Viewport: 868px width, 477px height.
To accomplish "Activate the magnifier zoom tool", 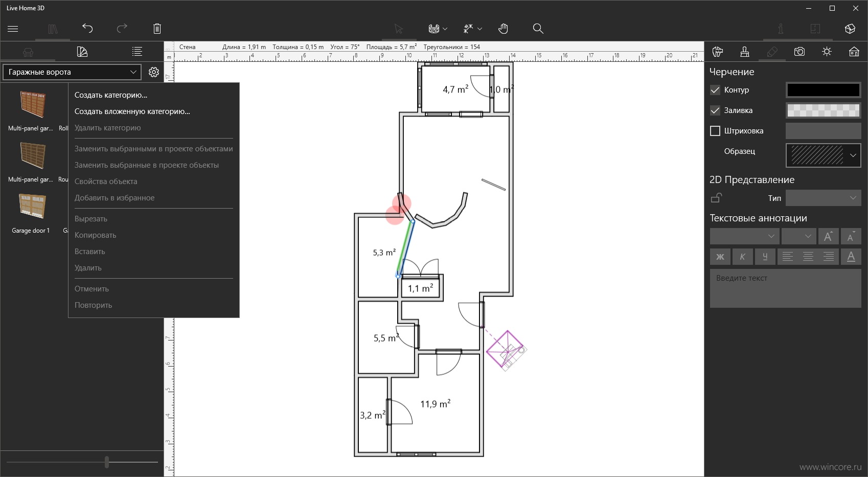I will pos(538,29).
